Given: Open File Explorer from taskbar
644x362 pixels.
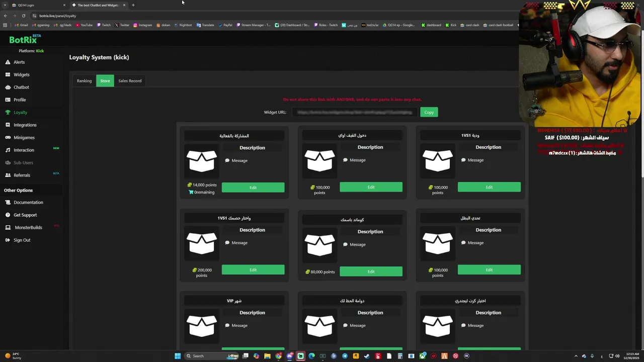Looking at the screenshot, I should point(267,356).
